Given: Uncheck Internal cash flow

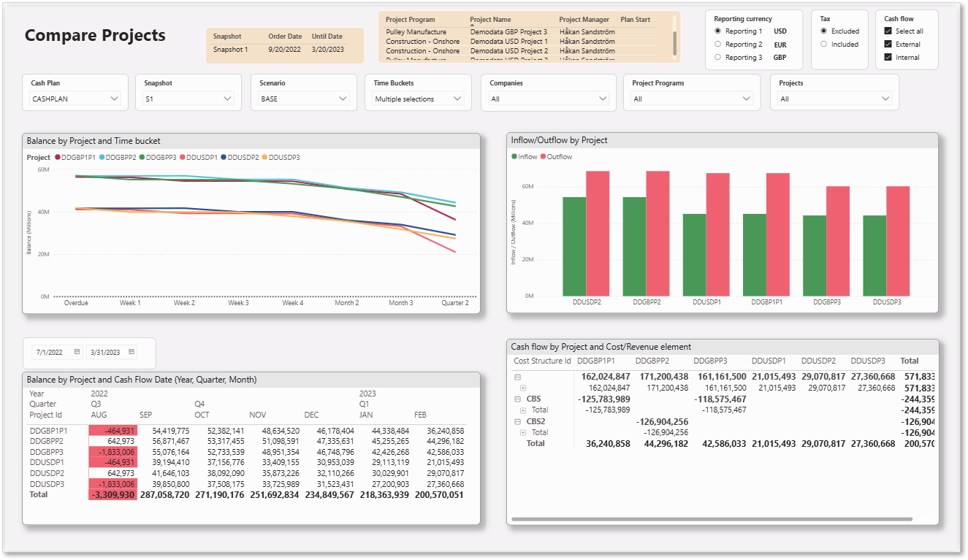Looking at the screenshot, I should 888,58.
